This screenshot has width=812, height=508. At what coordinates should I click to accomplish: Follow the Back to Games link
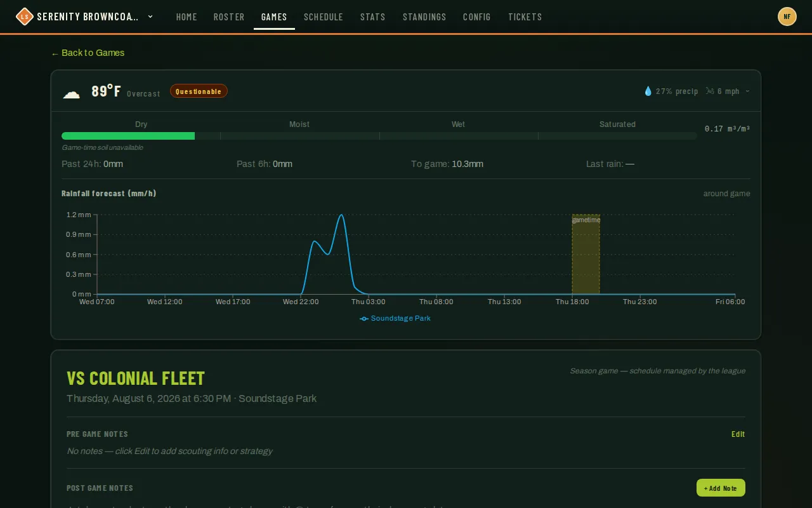(x=88, y=53)
